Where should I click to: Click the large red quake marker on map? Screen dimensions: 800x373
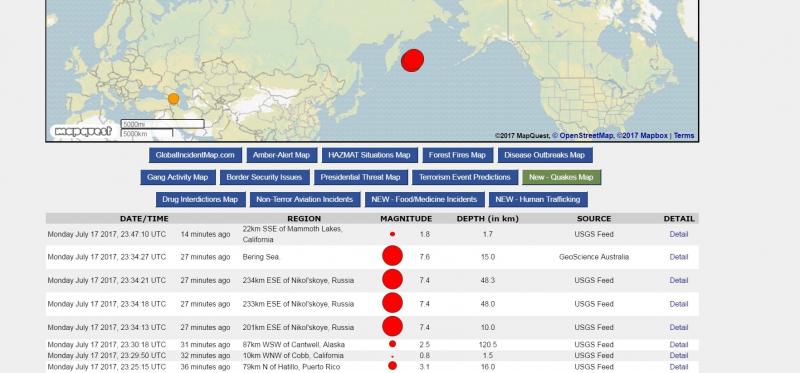tap(412, 60)
